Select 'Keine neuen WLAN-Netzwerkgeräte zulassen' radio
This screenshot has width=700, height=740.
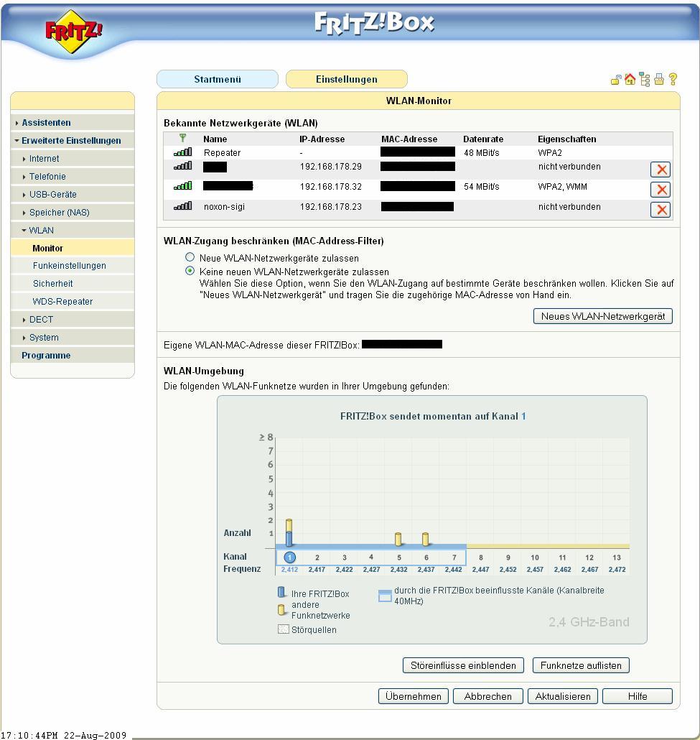(190, 271)
